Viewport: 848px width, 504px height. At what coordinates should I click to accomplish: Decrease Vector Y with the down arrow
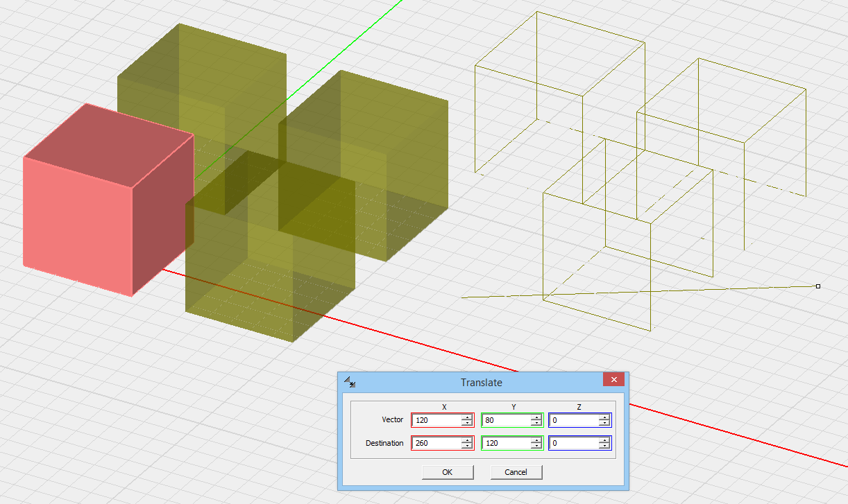(x=536, y=424)
